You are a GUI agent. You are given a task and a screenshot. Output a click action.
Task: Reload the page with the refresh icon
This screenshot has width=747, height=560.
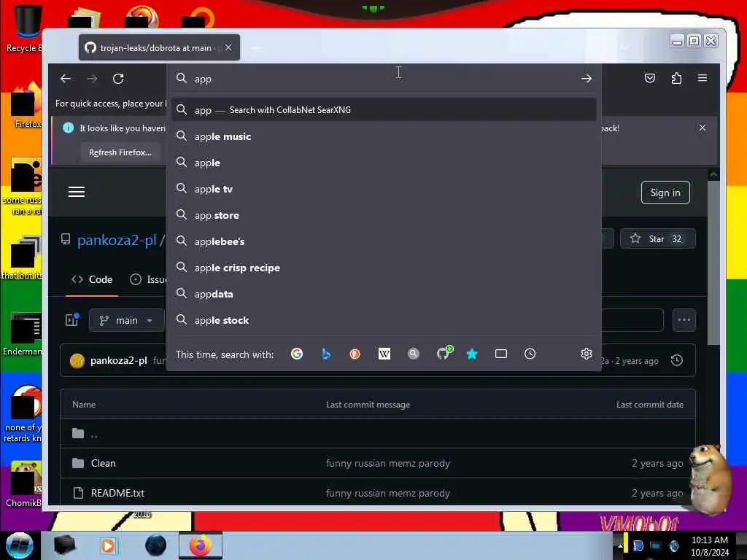point(118,79)
